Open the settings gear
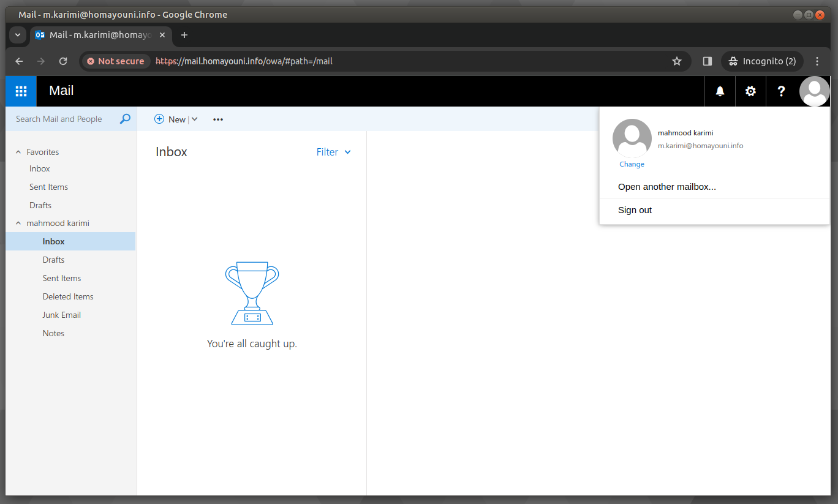838x504 pixels. click(750, 91)
